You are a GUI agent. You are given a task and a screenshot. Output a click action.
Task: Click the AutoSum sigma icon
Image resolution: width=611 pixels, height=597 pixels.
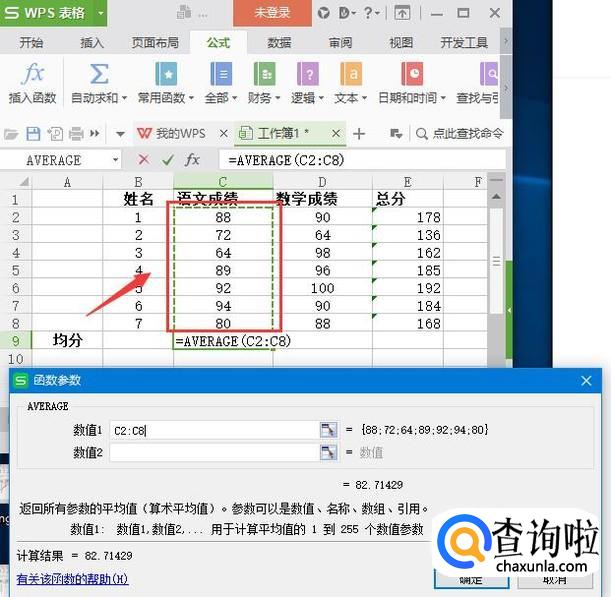99,74
